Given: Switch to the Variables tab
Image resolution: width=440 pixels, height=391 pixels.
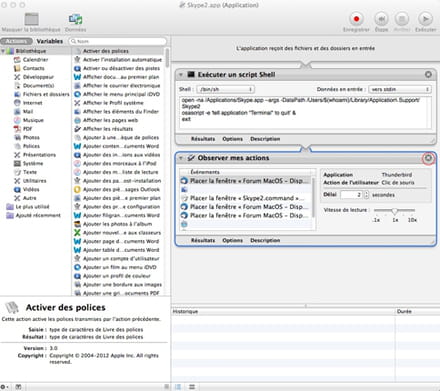Looking at the screenshot, I should pyautogui.click(x=50, y=41).
